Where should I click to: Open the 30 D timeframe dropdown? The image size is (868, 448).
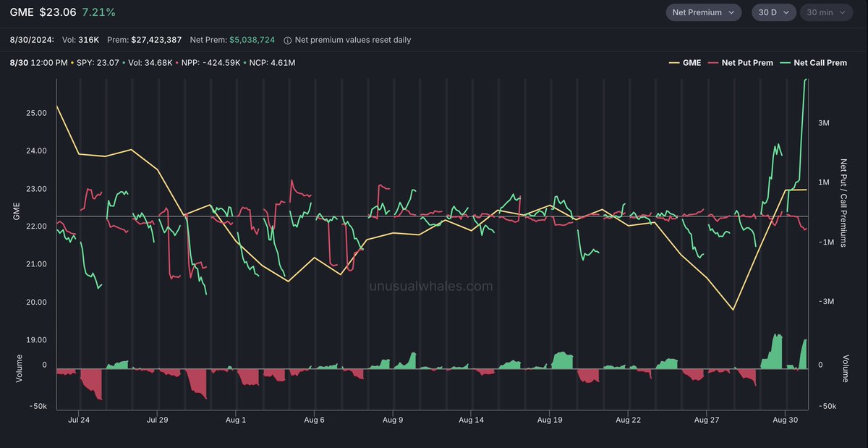[773, 12]
